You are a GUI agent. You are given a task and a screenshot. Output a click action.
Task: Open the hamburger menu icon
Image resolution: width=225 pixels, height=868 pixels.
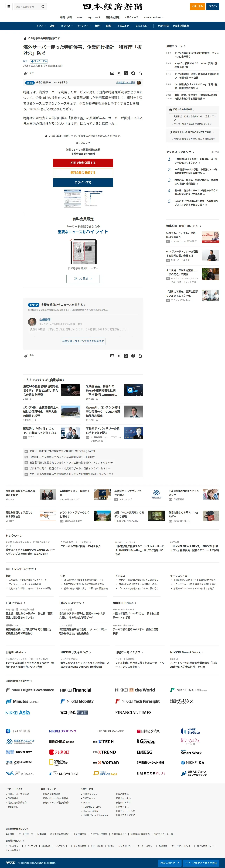pyautogui.click(x=9, y=6)
